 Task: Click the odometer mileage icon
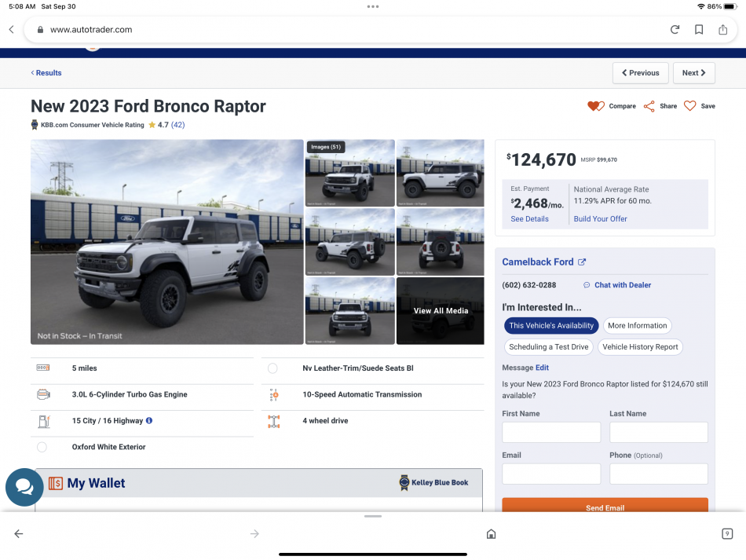click(43, 368)
